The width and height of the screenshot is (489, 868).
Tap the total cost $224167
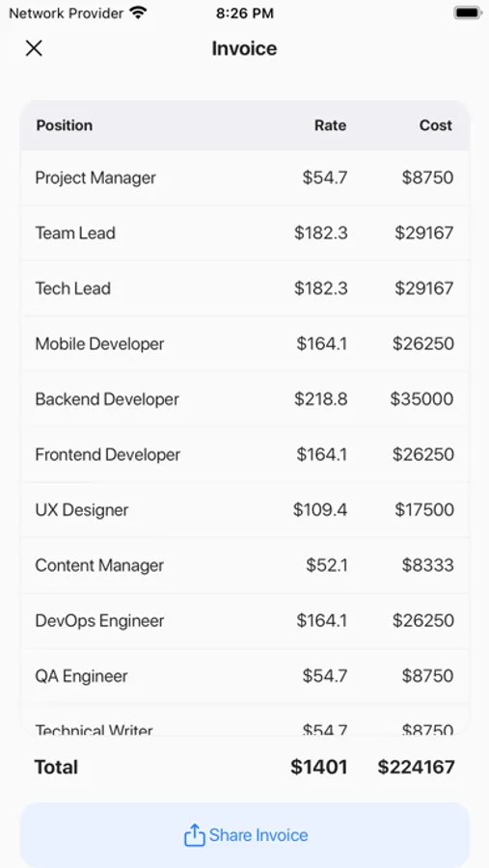tap(417, 768)
